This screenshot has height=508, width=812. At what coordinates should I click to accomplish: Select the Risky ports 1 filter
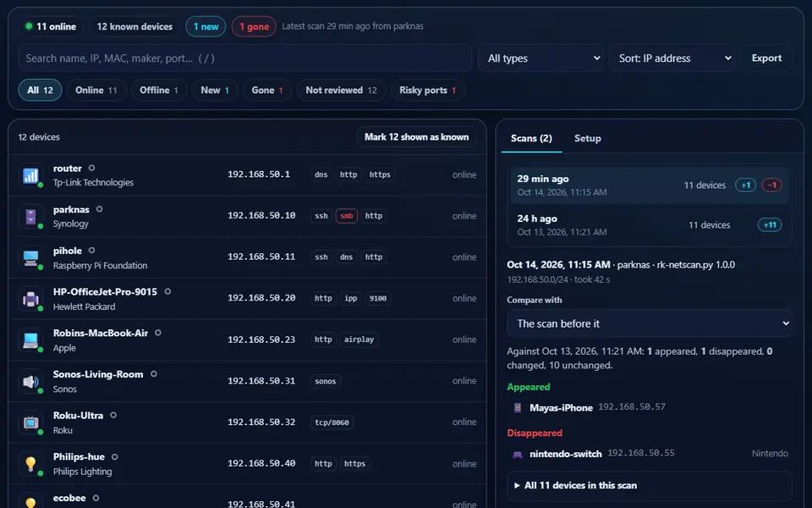coord(427,91)
